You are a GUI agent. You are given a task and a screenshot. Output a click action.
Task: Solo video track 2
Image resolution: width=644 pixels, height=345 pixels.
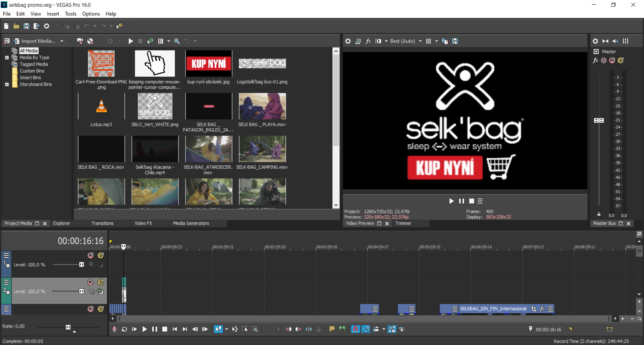(x=101, y=282)
